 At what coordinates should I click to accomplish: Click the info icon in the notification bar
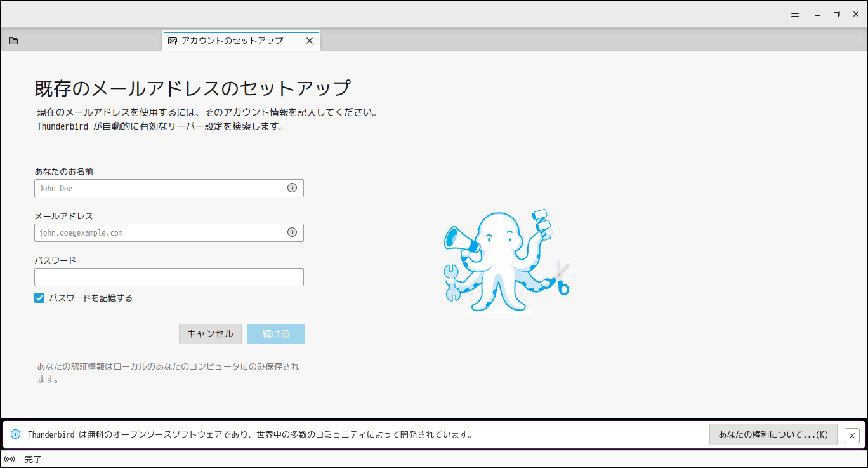tap(14, 434)
